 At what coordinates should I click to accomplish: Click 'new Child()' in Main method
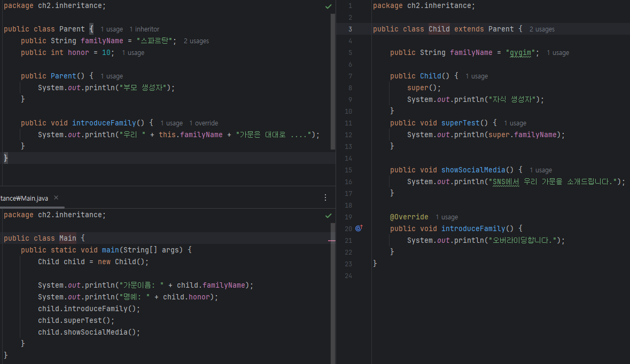[x=121, y=262]
